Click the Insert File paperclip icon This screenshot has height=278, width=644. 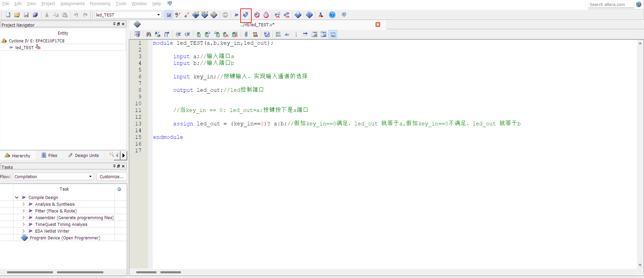click(x=246, y=34)
